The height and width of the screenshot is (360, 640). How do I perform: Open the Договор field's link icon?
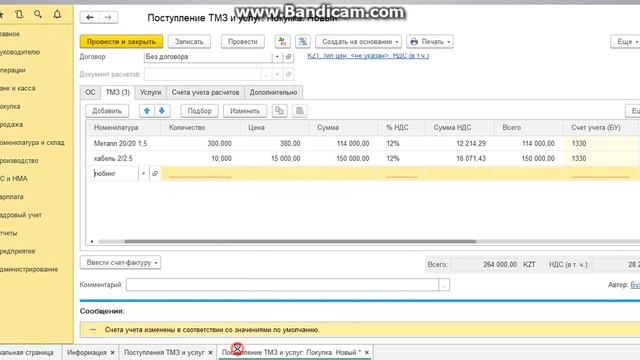[x=289, y=57]
